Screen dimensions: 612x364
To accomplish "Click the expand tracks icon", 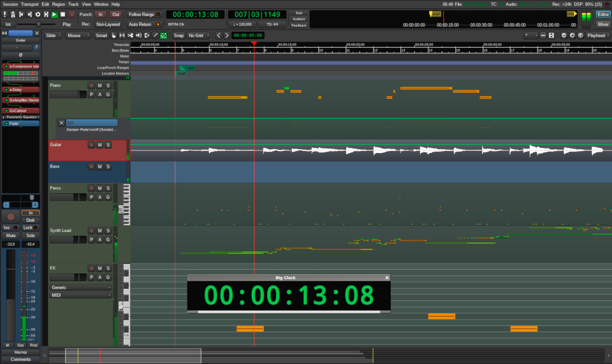I will coord(551,36).
